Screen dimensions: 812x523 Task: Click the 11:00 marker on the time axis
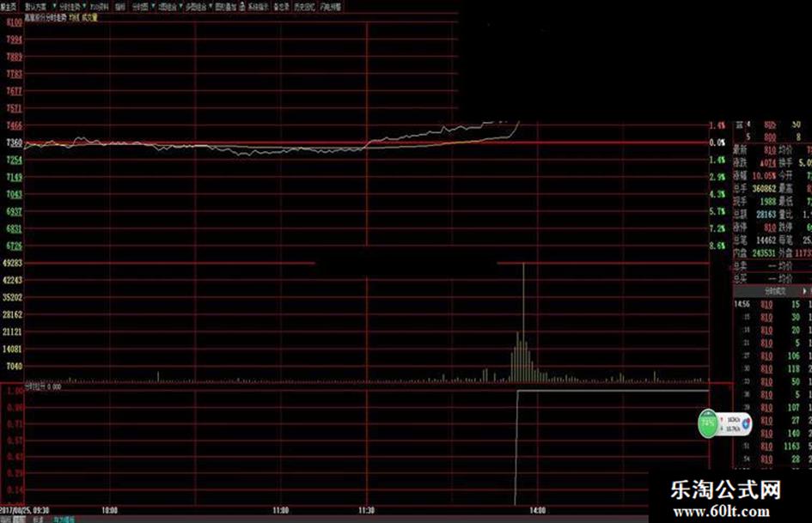[281, 510]
